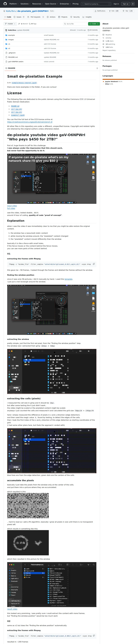Switch to the Actions tab
The width and height of the screenshot is (138, 644).
pos(51,17)
